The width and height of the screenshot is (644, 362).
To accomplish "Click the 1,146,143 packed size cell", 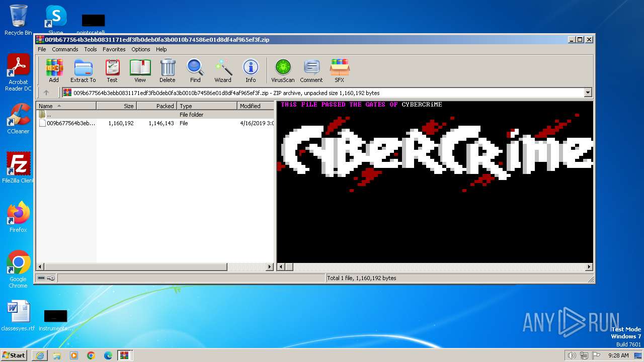I will (161, 123).
